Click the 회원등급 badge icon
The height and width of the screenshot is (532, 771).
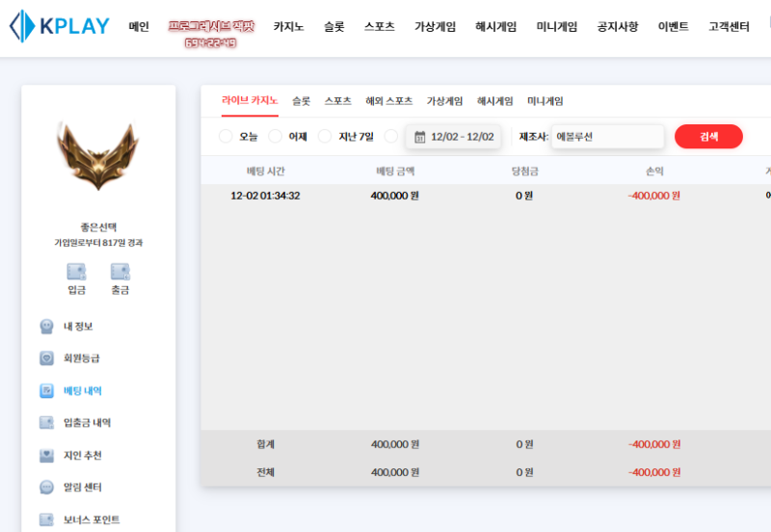pos(46,359)
